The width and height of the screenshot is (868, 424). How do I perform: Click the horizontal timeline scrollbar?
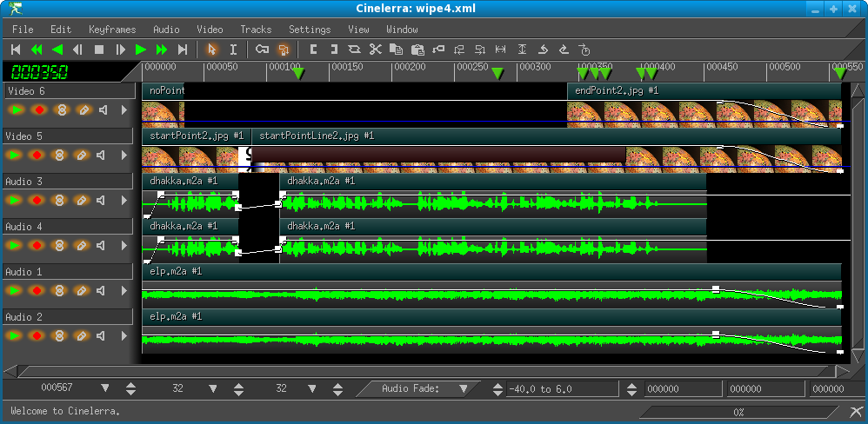point(426,371)
